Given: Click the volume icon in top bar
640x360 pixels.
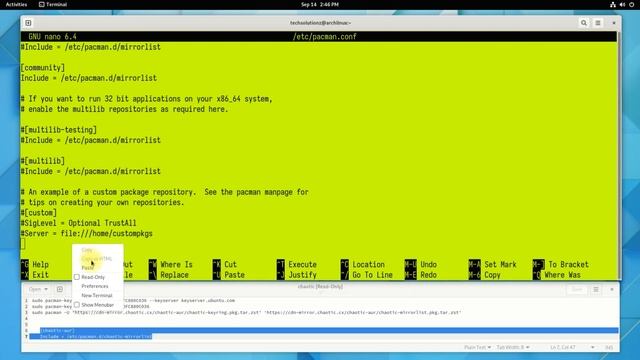Looking at the screenshot, I should point(622,4).
